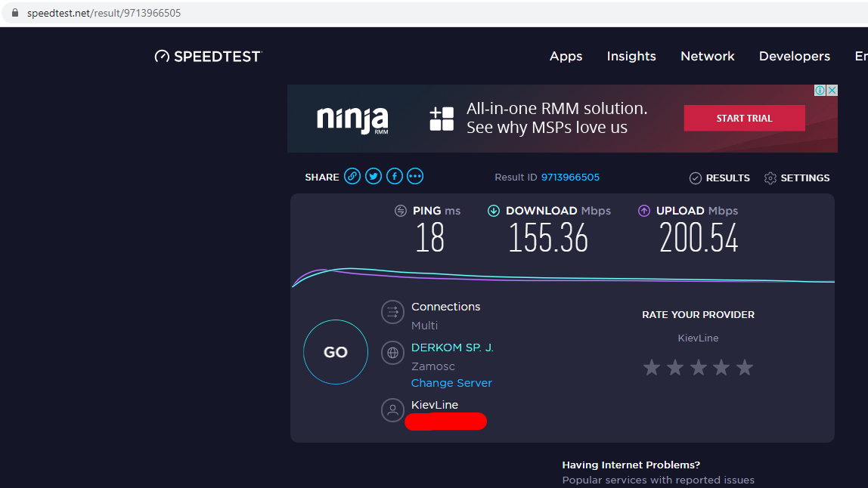Open the Insights menu
The height and width of the screenshot is (488, 868).
[x=631, y=57]
